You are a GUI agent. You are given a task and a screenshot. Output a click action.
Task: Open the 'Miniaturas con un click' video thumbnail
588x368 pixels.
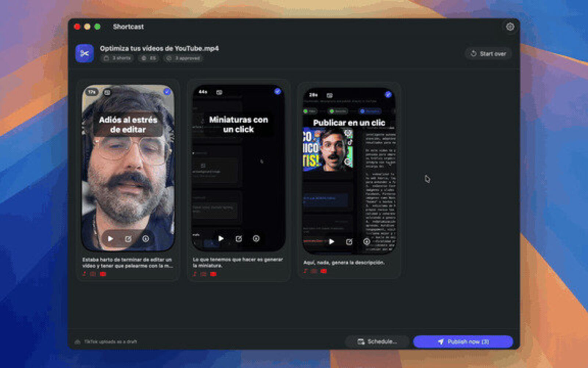pyautogui.click(x=239, y=167)
